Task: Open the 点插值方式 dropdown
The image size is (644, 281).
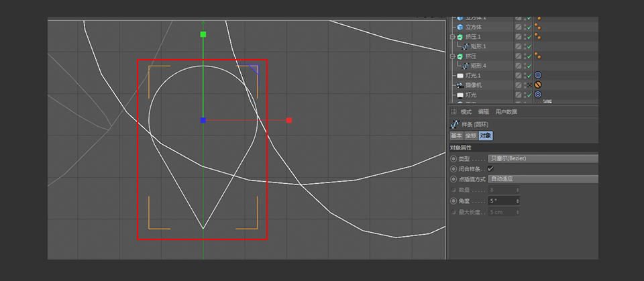Action: (x=542, y=179)
